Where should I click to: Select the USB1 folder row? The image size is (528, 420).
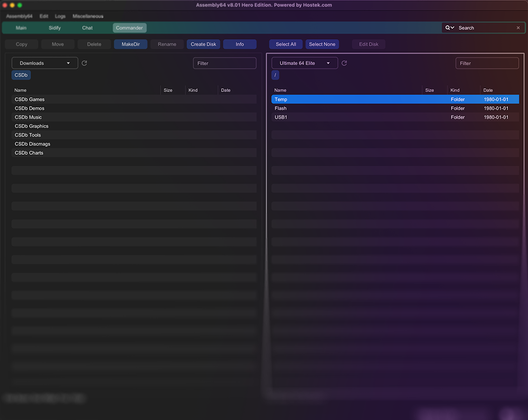point(281,117)
